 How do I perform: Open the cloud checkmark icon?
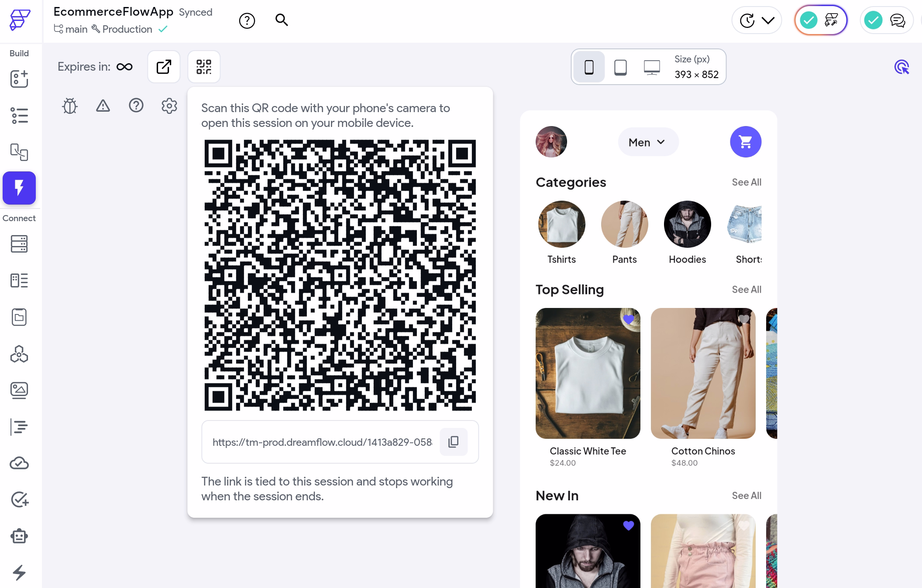19,463
